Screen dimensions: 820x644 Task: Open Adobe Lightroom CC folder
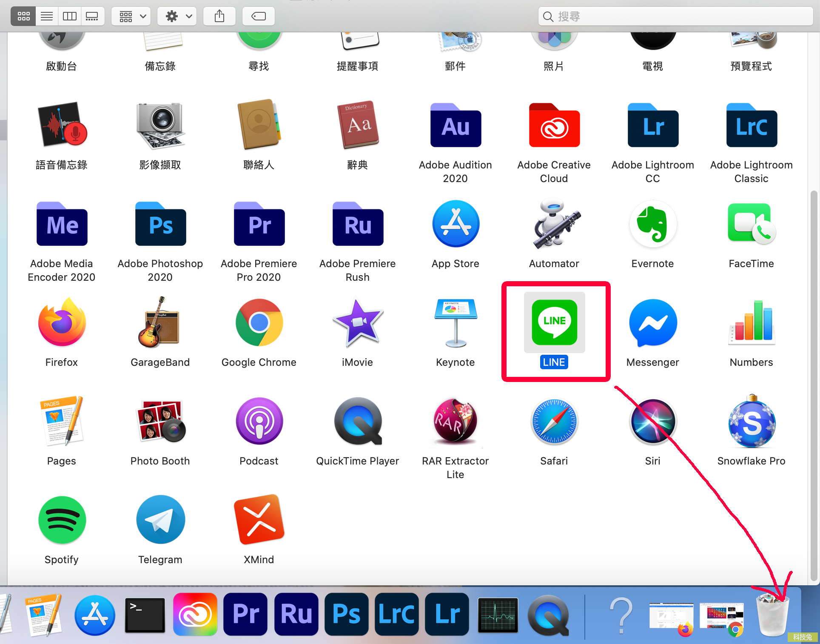tap(653, 125)
